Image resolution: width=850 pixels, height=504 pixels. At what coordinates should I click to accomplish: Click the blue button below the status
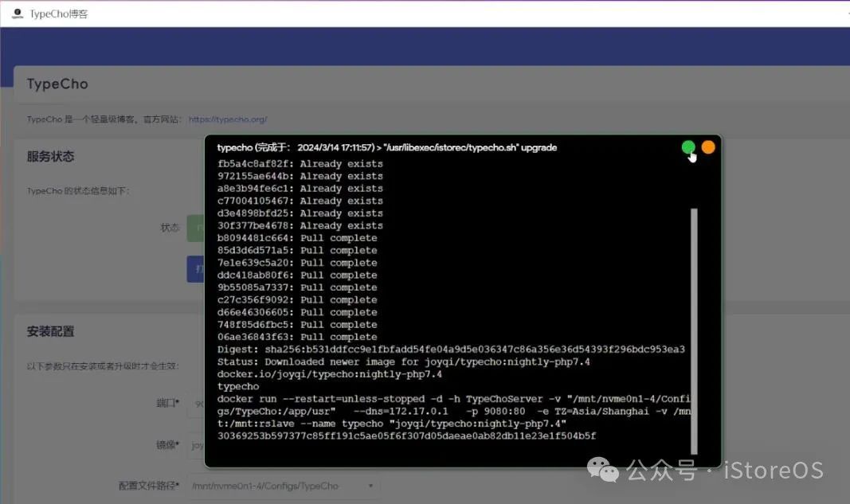196,269
